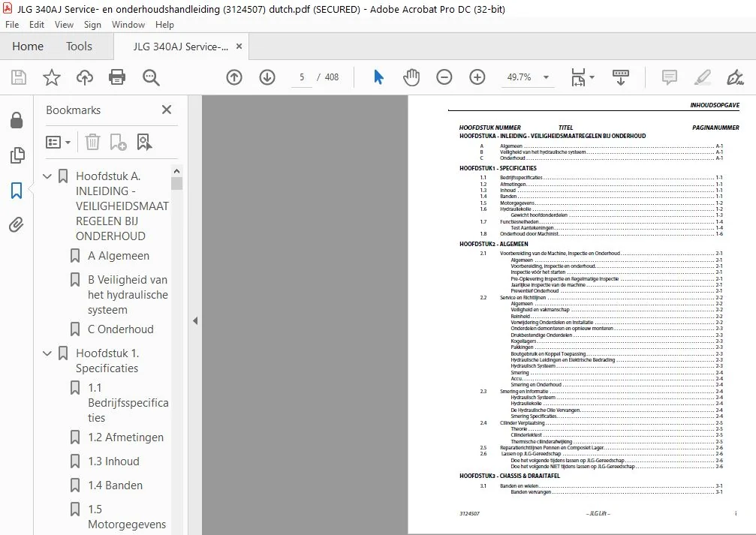Click the bookmarks panel scrollbar thumb
Image resolution: width=756 pixels, height=535 pixels.
pos(176,184)
